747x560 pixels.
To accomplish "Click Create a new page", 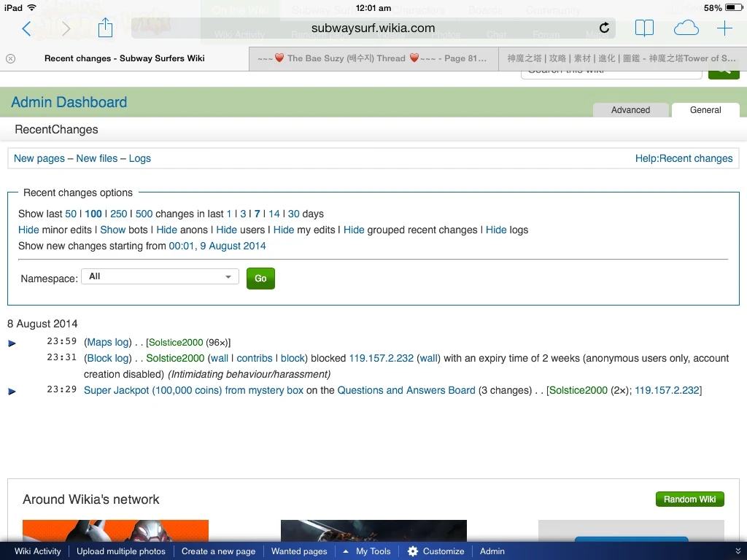I will pos(218,551).
